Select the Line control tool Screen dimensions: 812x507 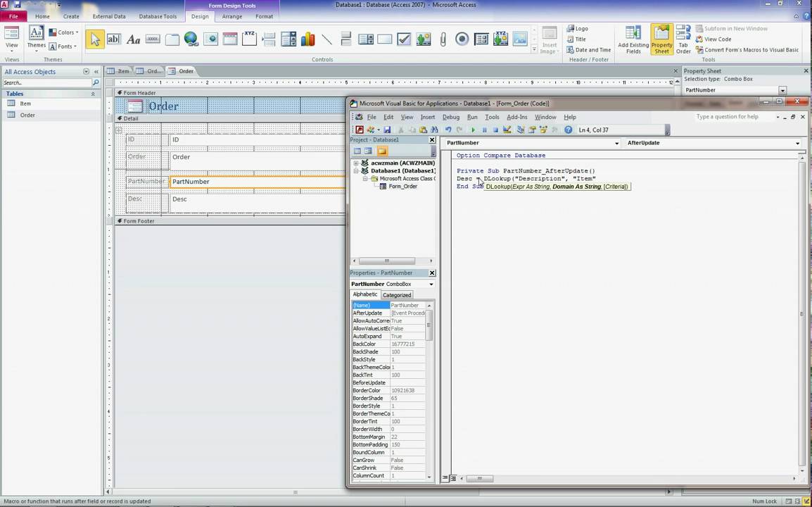[326, 39]
